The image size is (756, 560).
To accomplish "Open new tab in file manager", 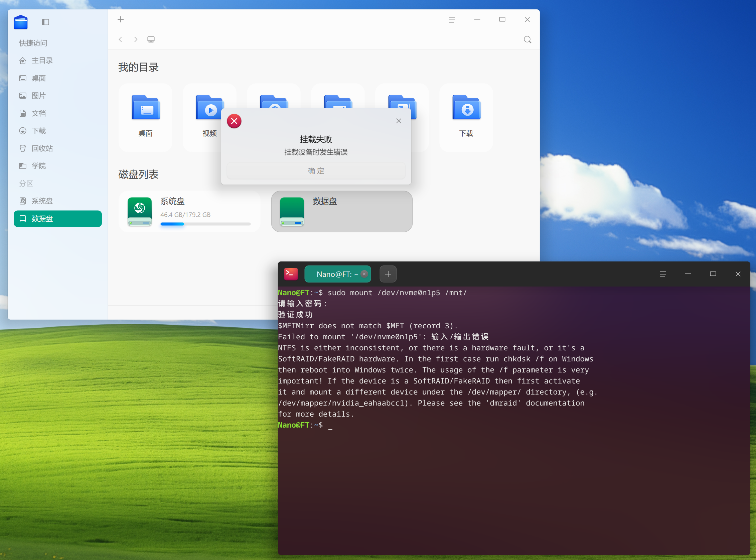I will [121, 19].
